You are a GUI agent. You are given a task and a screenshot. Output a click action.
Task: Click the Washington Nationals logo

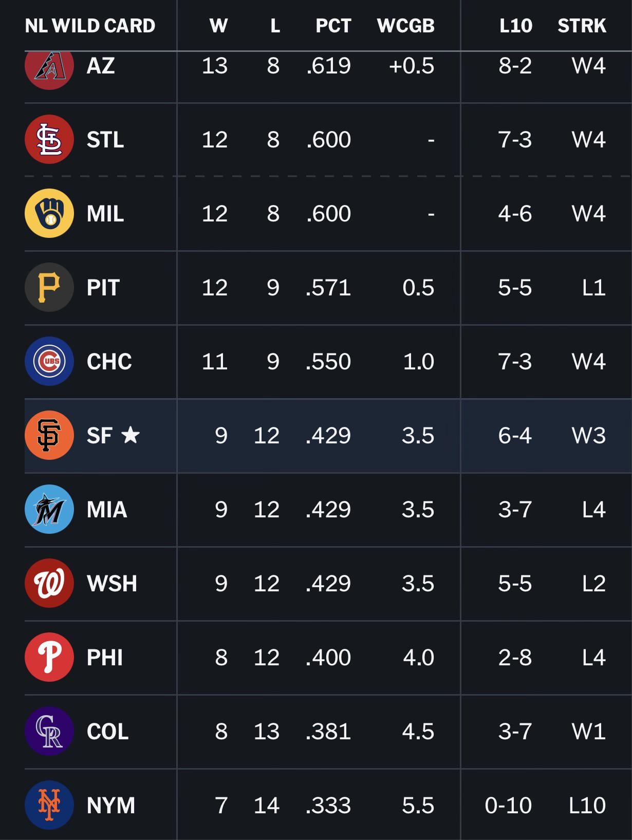point(49,583)
